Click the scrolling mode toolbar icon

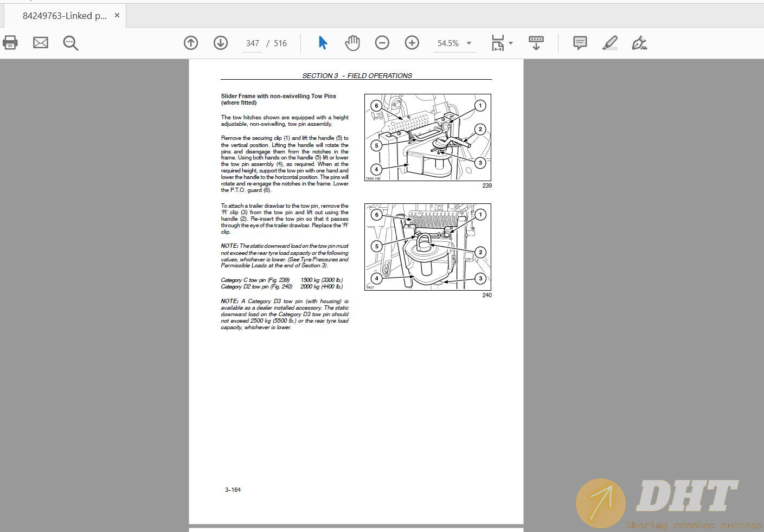[x=536, y=43]
